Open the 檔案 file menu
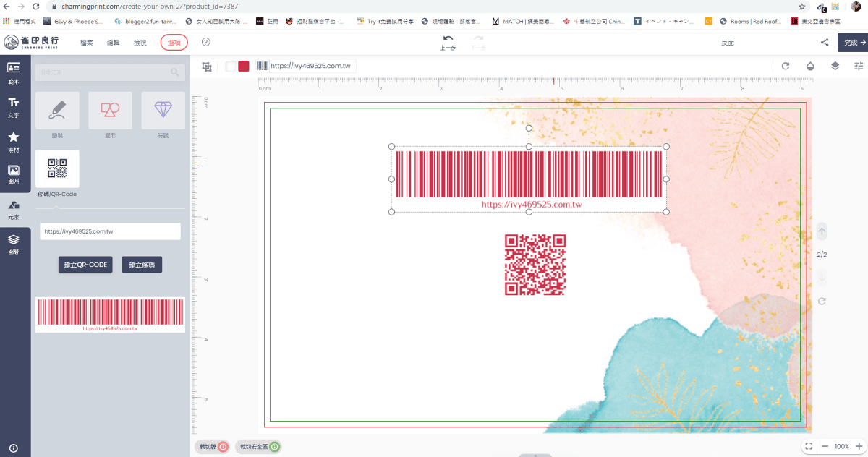The width and height of the screenshot is (868, 457). coord(87,43)
